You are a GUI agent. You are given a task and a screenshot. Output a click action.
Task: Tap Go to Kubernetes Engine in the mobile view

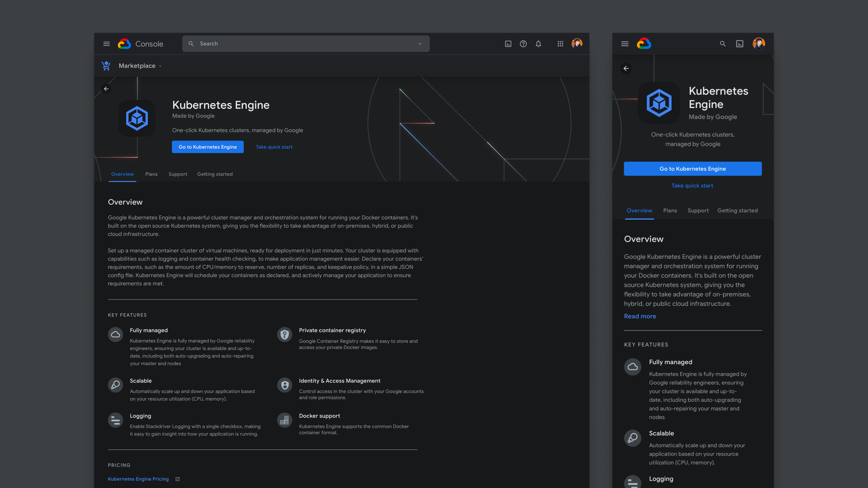click(x=692, y=169)
